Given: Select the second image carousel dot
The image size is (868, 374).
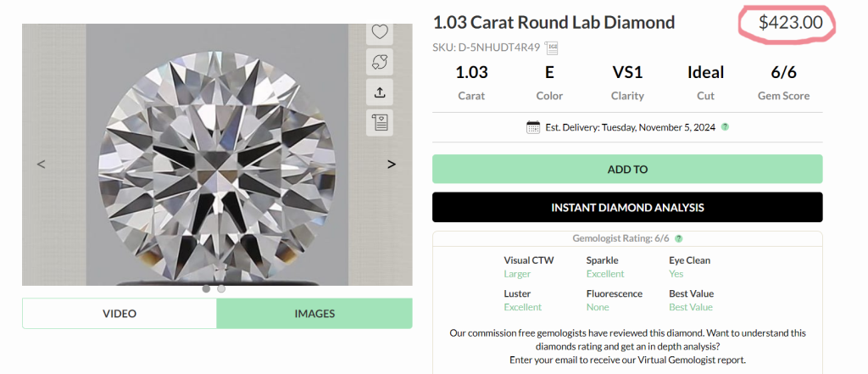Looking at the screenshot, I should pyautogui.click(x=221, y=288).
